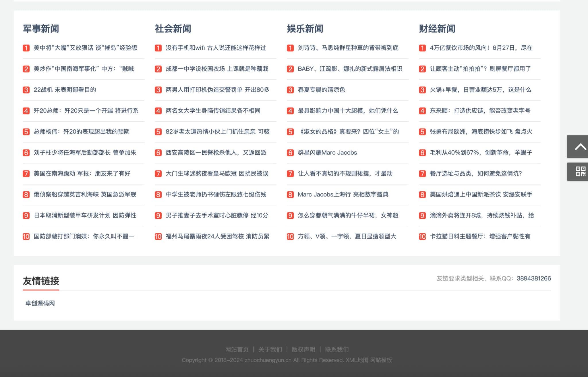Image resolution: width=588 pixels, height=377 pixels.
Task: Open news 东来顺：打造供应链
Action: [x=480, y=111]
